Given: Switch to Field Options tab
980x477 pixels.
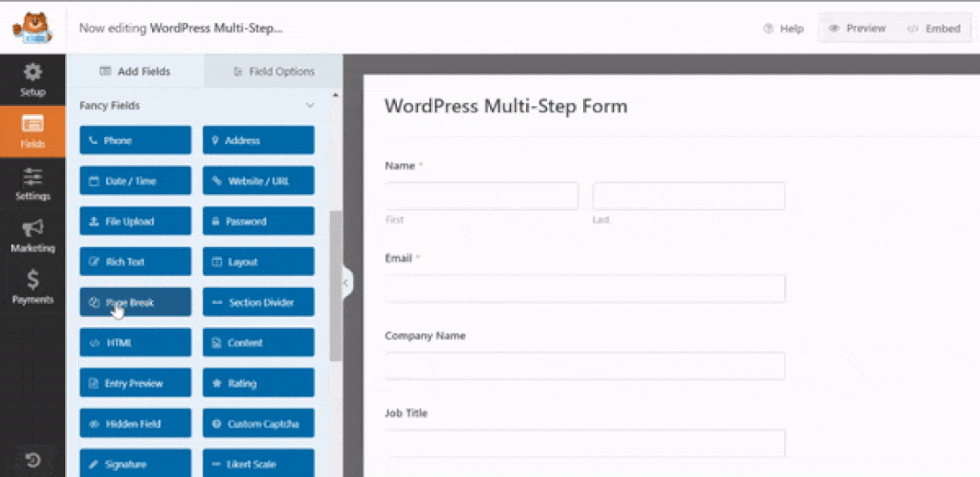Looking at the screenshot, I should point(274,71).
